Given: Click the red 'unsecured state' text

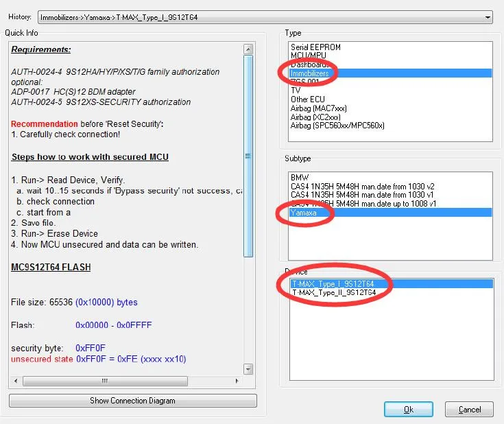Looking at the screenshot, I should pyautogui.click(x=42, y=359).
